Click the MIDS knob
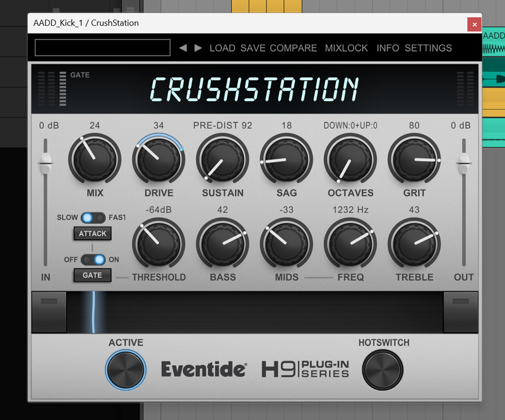Image resolution: width=505 pixels, height=420 pixels. tap(287, 244)
